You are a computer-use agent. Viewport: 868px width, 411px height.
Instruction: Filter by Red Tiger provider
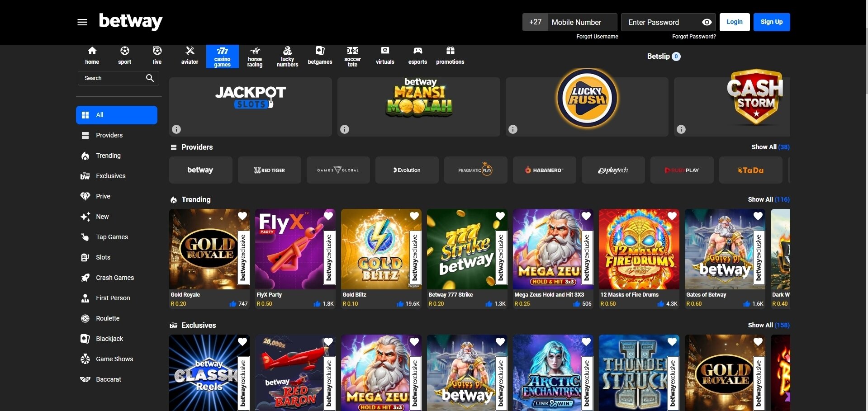[x=270, y=170]
